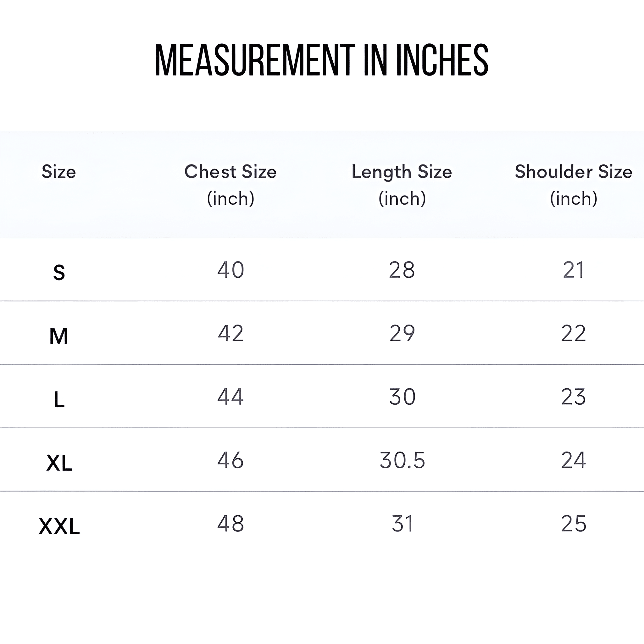This screenshot has height=644, width=644.
Task: Select shoulder value 21 for size S
Action: [x=573, y=270]
